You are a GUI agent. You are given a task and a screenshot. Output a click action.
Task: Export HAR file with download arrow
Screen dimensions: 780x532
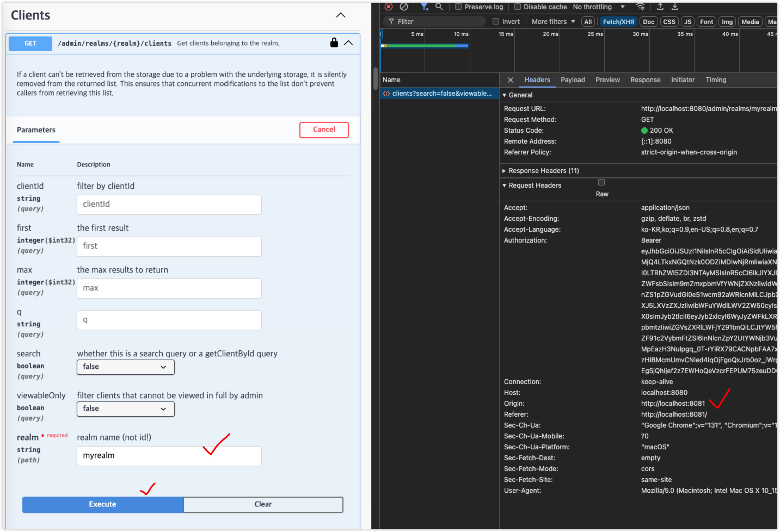(x=675, y=7)
